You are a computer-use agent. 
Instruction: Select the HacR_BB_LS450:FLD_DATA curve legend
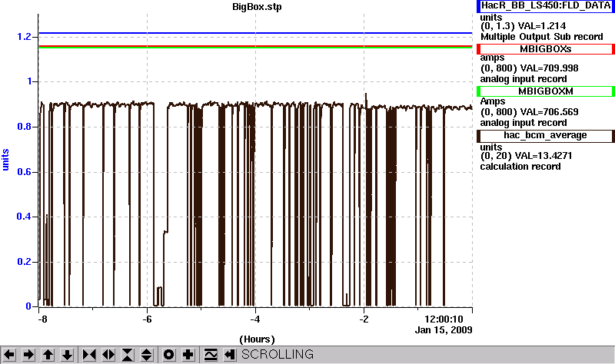tap(546, 6)
